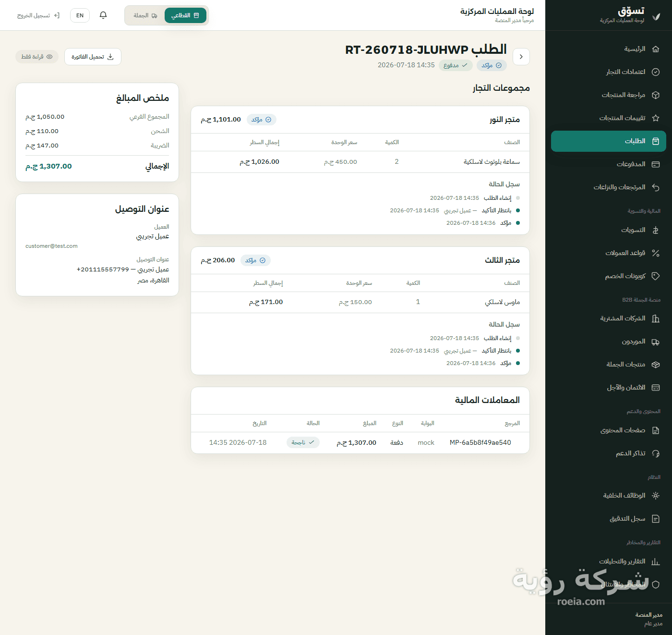672x635 pixels.
Task: Click the الشحن 110.00 amount
Action: point(42,131)
